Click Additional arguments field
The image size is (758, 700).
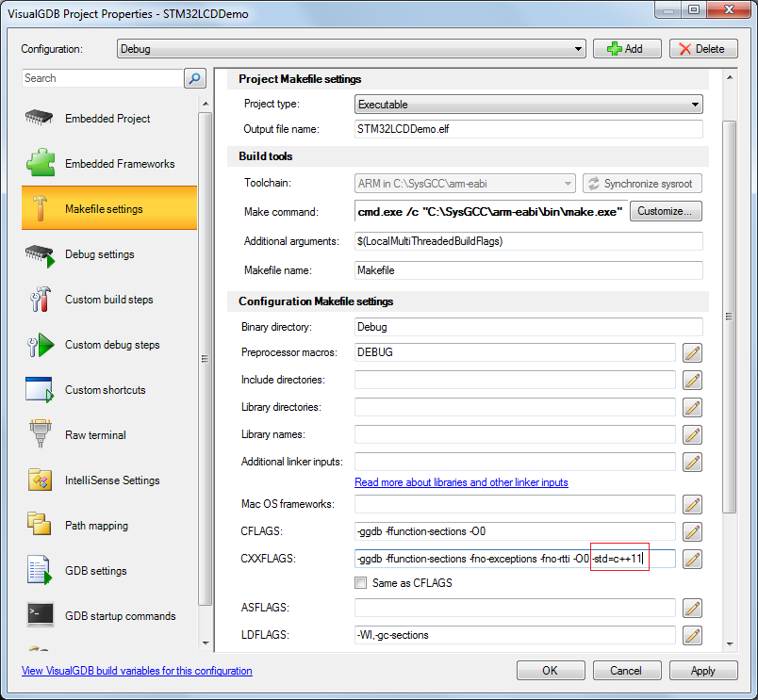[528, 241]
